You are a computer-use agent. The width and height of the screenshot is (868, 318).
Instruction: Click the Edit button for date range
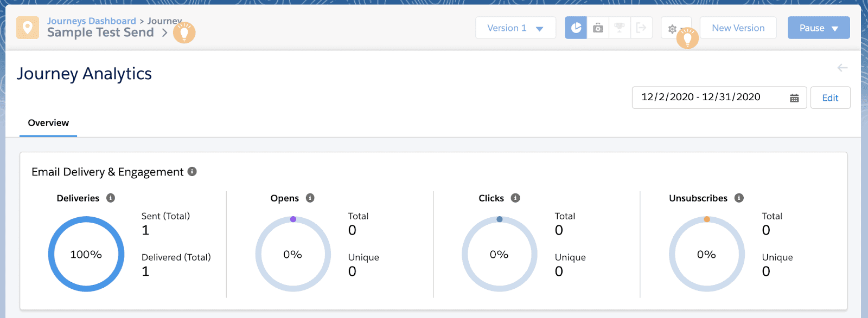(x=830, y=98)
